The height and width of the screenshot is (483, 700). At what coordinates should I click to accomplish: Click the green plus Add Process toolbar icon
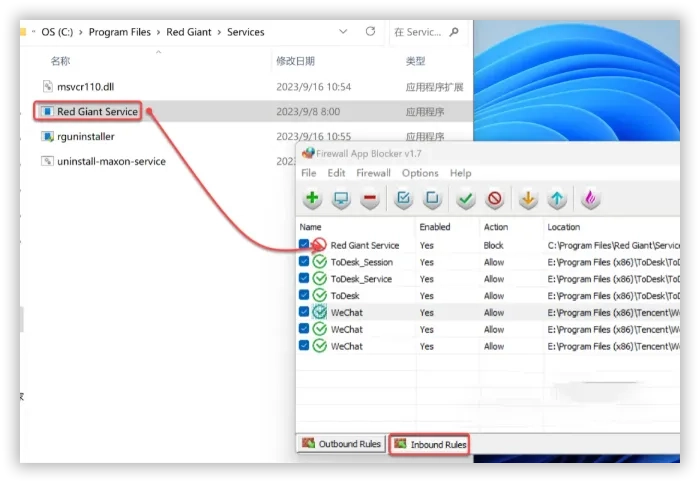(x=312, y=198)
